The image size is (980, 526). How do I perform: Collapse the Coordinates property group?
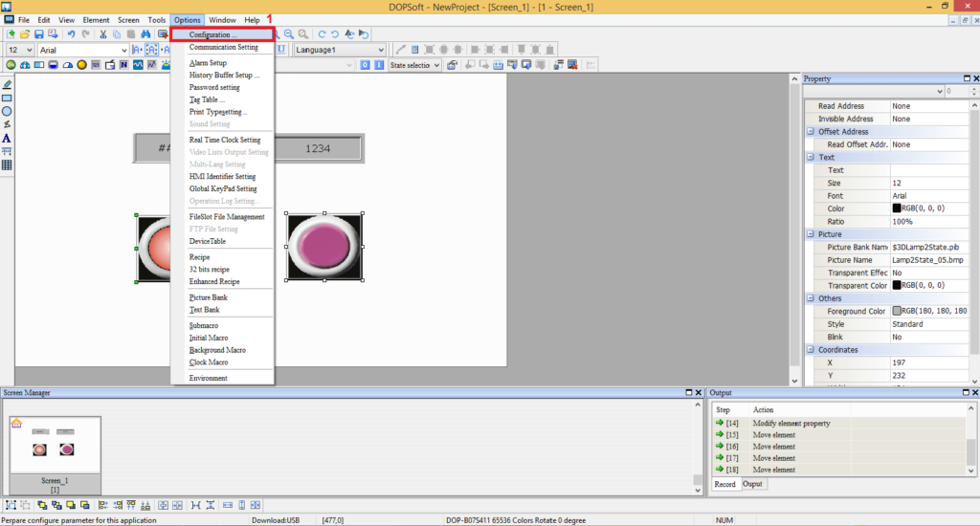click(811, 350)
